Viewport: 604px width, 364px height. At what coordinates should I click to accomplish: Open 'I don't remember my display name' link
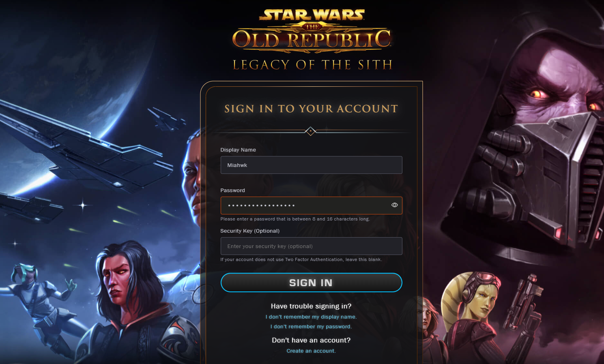coord(311,317)
